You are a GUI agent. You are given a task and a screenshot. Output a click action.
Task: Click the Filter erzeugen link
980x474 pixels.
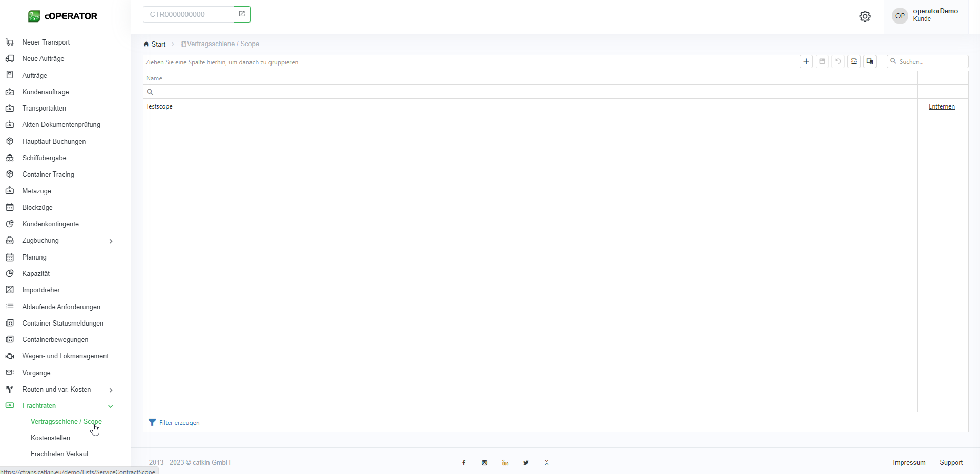point(179,423)
